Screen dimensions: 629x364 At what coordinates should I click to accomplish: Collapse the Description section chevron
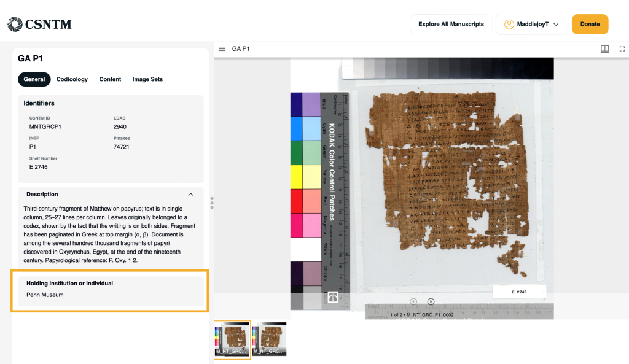tap(190, 195)
